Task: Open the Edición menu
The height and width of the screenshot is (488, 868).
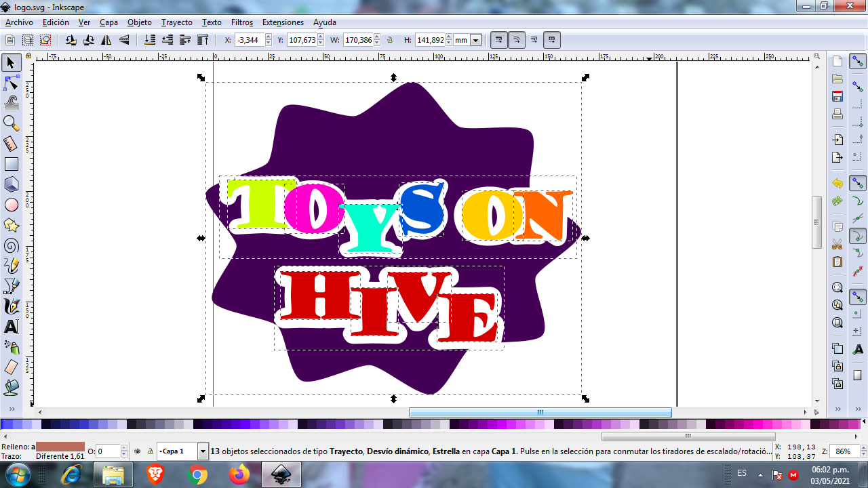Action: pyautogui.click(x=56, y=22)
